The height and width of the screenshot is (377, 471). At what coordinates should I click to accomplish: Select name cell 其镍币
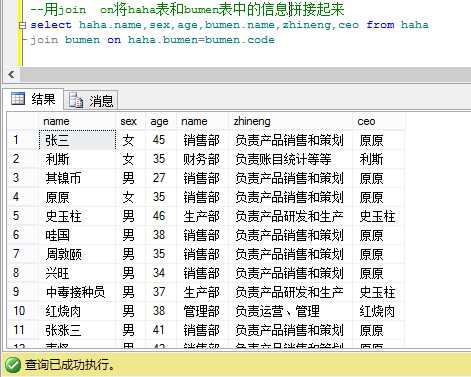tap(77, 178)
